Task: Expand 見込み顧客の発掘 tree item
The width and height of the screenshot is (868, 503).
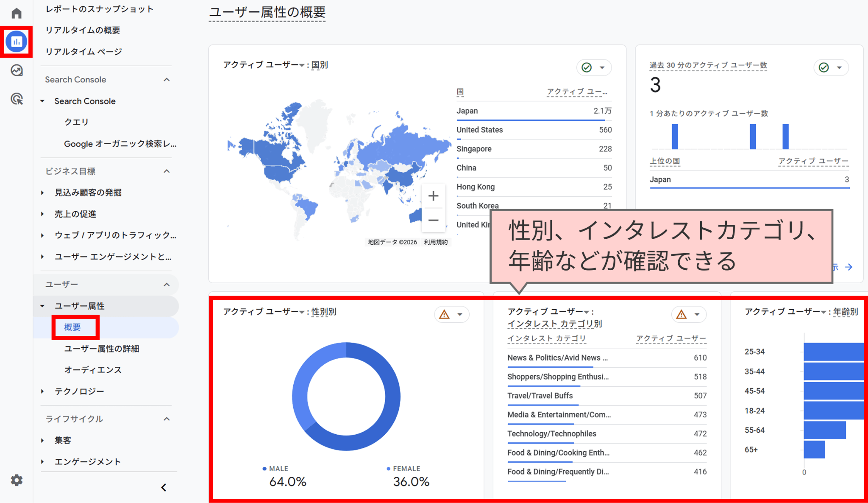Action: click(42, 193)
